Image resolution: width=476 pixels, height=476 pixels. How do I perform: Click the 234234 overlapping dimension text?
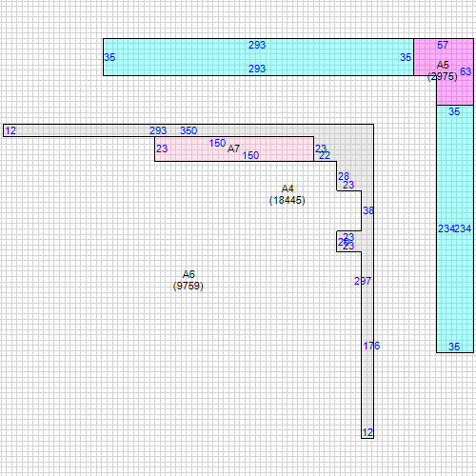[455, 228]
